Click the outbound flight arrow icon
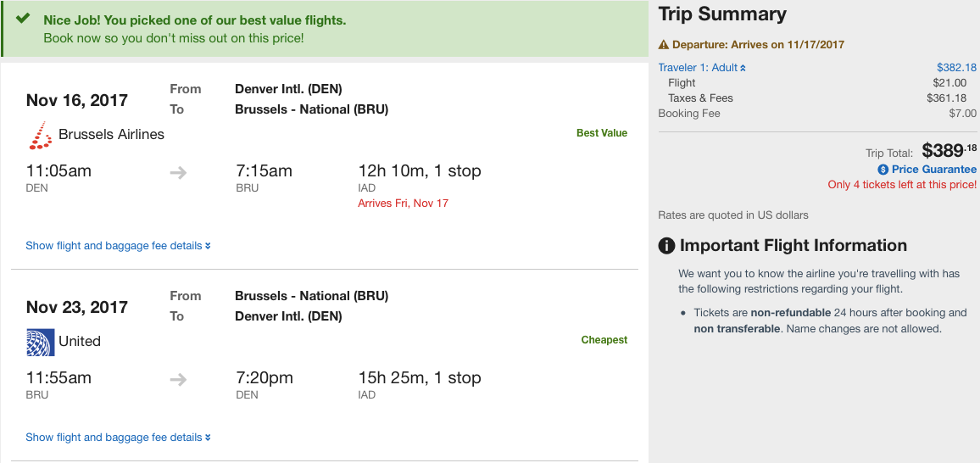This screenshot has height=463, width=980. click(178, 173)
